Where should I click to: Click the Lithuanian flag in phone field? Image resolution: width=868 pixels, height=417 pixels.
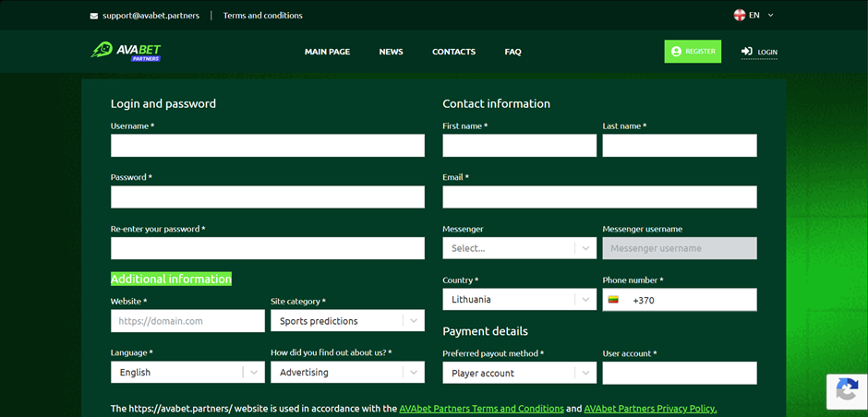613,300
